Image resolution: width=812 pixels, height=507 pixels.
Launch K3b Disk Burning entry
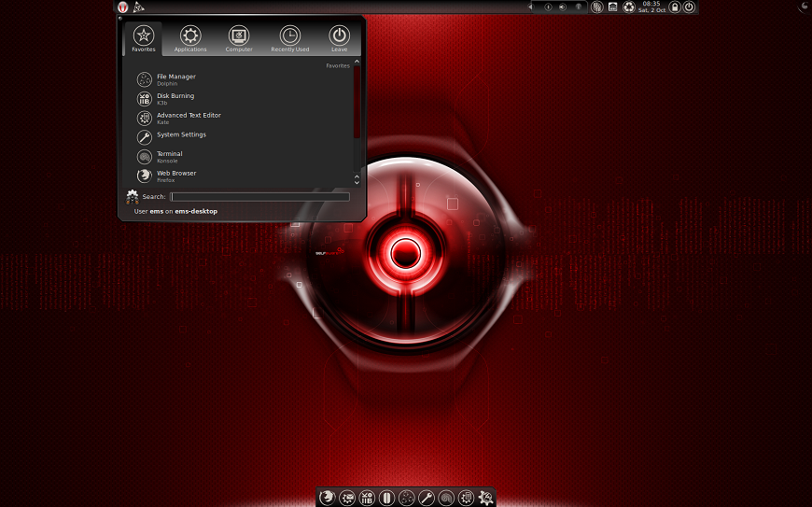(175, 99)
